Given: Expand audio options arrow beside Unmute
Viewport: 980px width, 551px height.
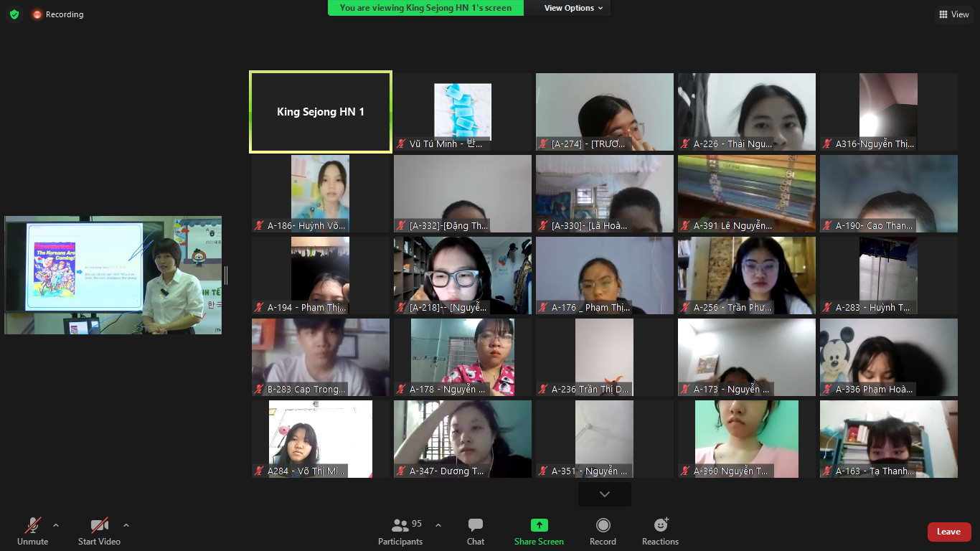Looking at the screenshot, I should pyautogui.click(x=56, y=524).
